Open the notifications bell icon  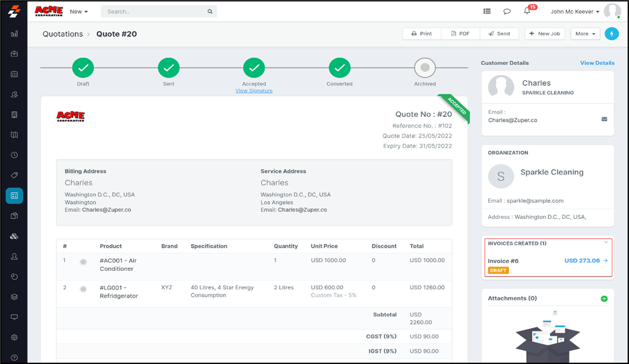click(x=527, y=12)
